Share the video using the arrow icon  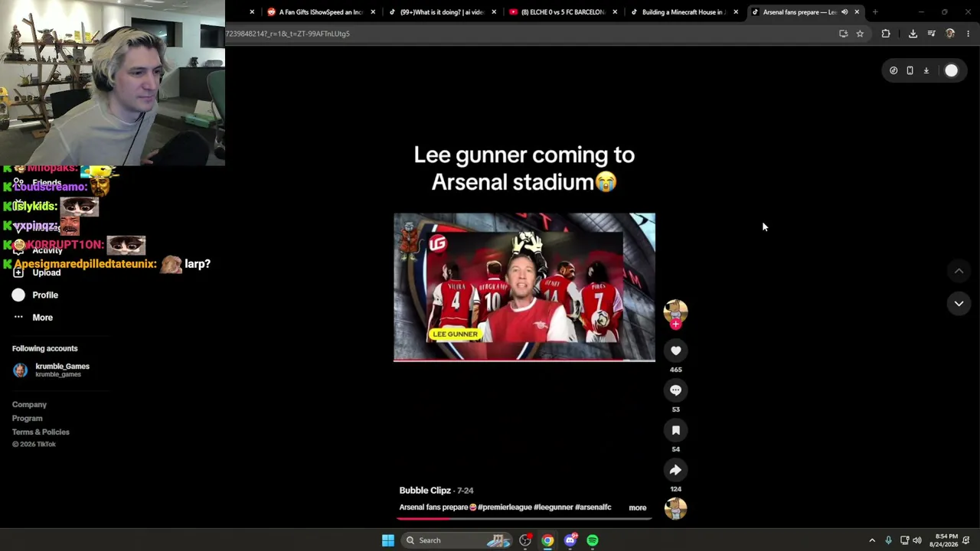pos(675,470)
